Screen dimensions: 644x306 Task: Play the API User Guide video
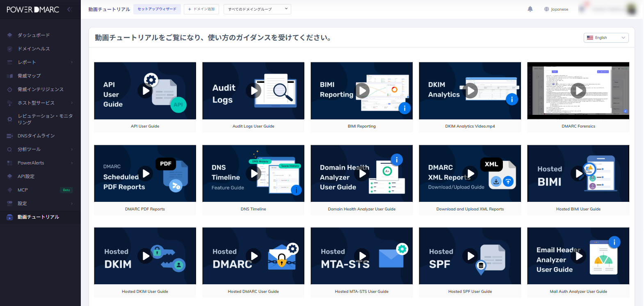pos(145,91)
